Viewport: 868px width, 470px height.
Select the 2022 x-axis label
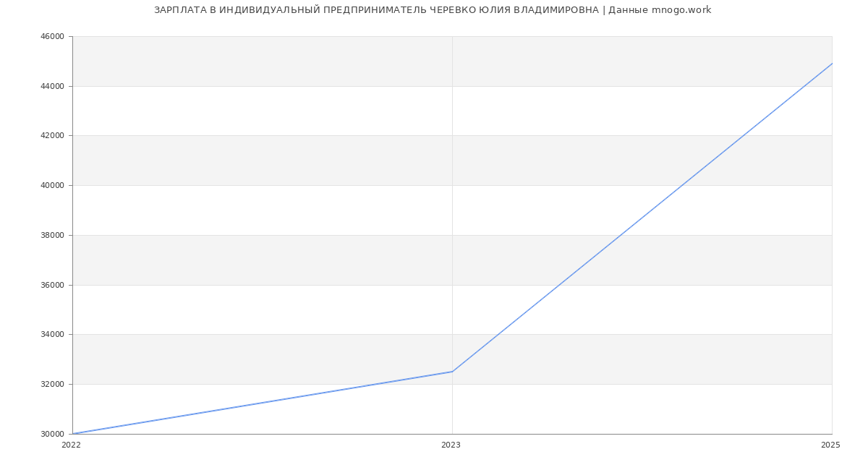(x=72, y=445)
